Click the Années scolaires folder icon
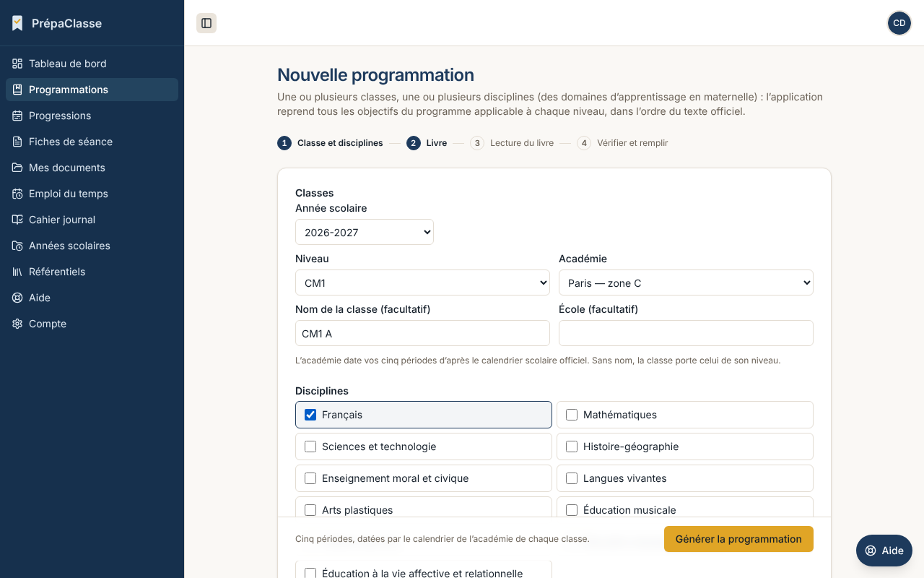This screenshot has width=924, height=578. (17, 246)
